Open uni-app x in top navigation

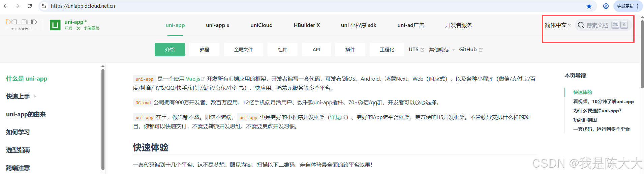coord(218,25)
